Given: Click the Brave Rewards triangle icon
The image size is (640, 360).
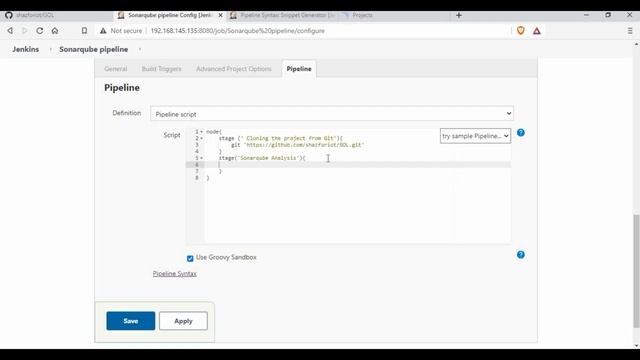Looking at the screenshot, I should [x=537, y=31].
